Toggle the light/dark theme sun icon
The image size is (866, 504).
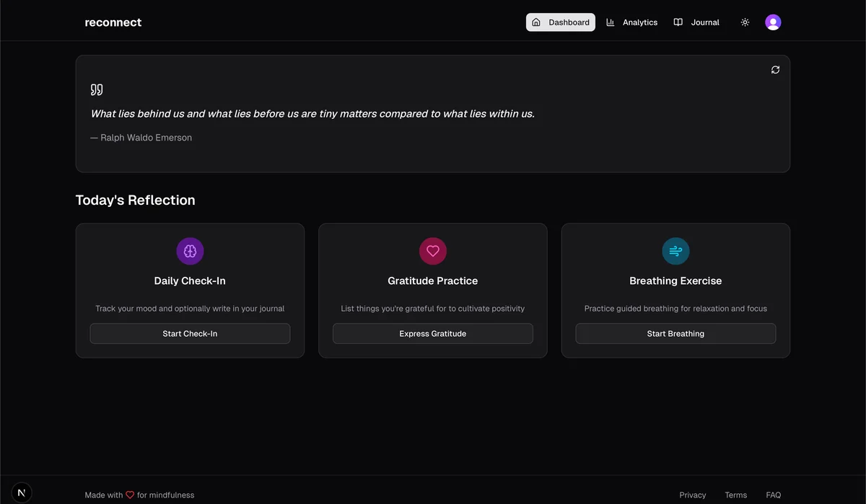[x=745, y=22]
